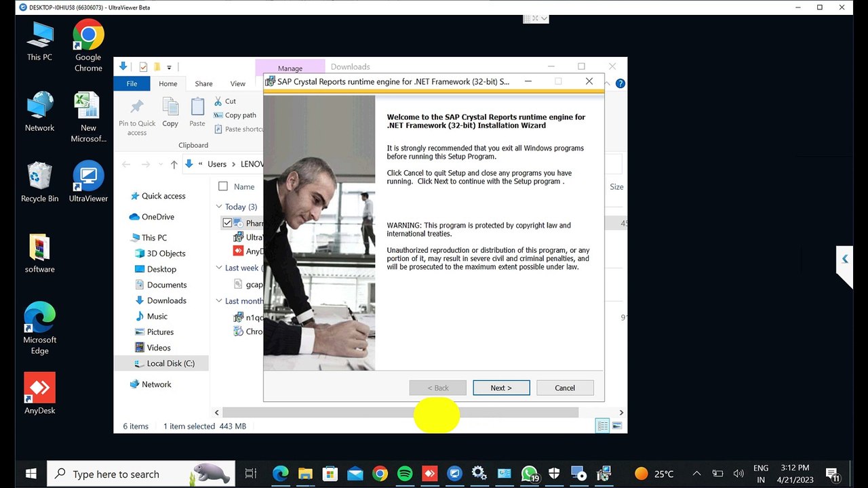
Task: Open Videos folder in navigation pane
Action: tap(153, 347)
